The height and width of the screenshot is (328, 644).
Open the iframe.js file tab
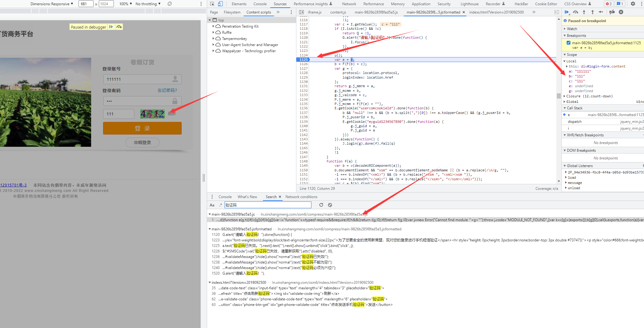(x=314, y=12)
